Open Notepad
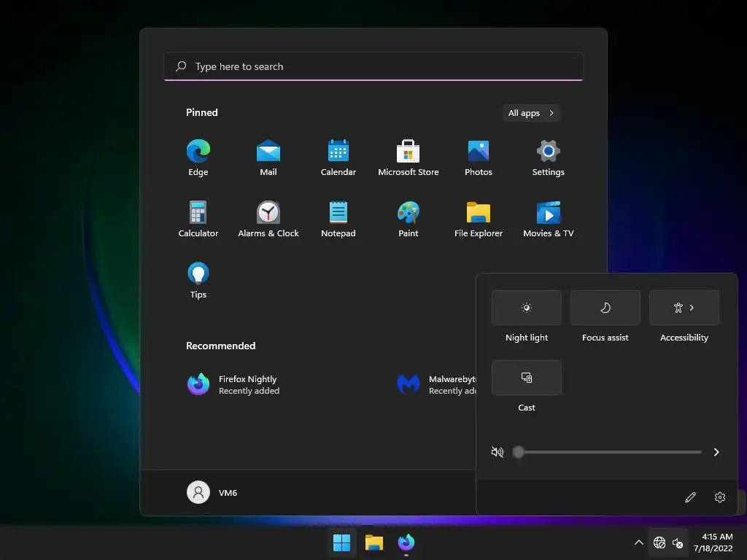Viewport: 747px width, 560px height. pyautogui.click(x=338, y=219)
